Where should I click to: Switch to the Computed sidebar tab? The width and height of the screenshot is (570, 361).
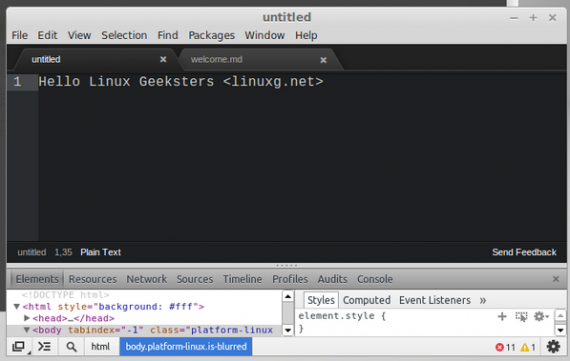(367, 300)
